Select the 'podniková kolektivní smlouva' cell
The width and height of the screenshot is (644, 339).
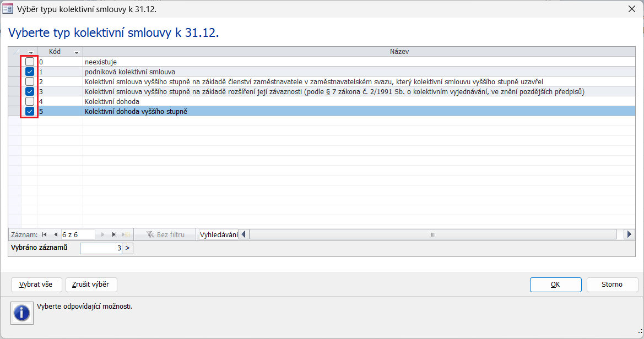(359, 72)
